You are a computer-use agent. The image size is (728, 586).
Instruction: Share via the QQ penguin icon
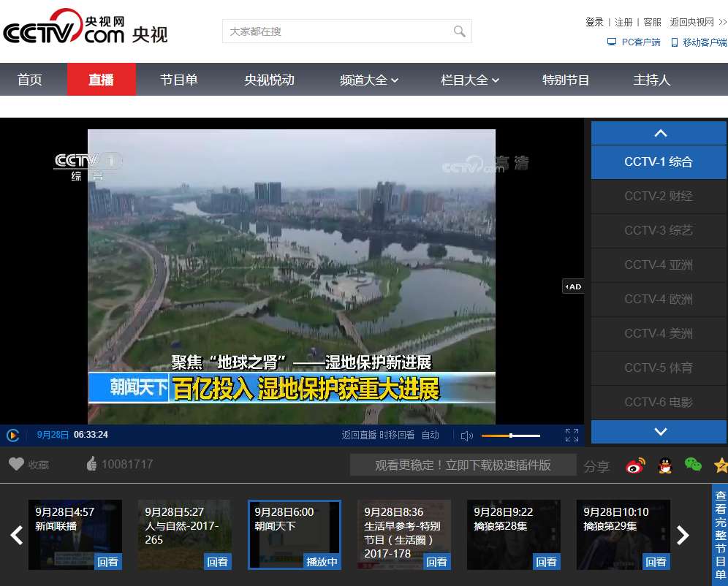[664, 465]
